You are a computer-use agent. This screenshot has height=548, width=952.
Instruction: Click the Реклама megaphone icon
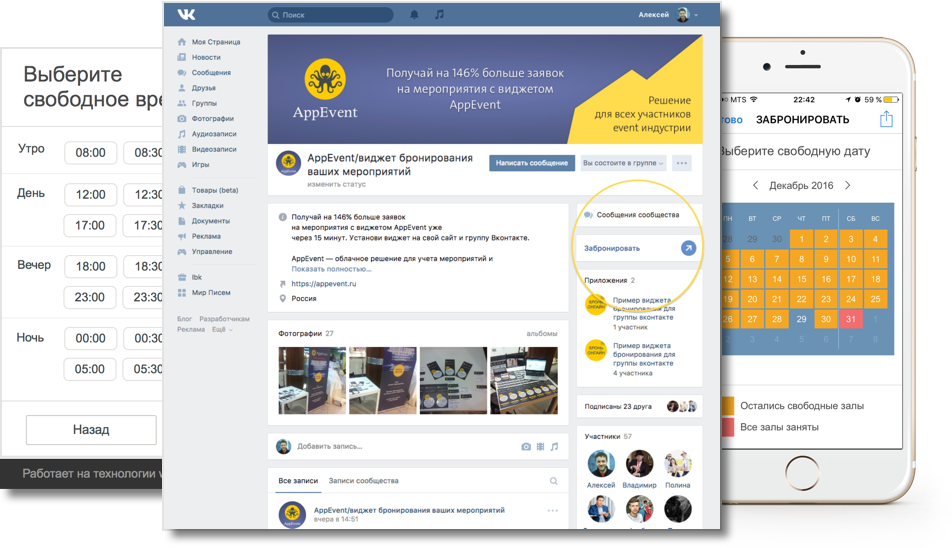182,236
